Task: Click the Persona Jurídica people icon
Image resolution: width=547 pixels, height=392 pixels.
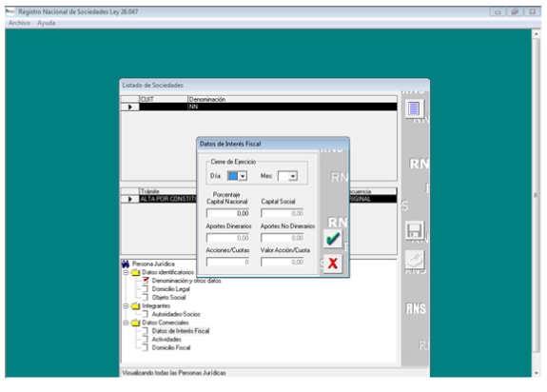Action: [126, 264]
